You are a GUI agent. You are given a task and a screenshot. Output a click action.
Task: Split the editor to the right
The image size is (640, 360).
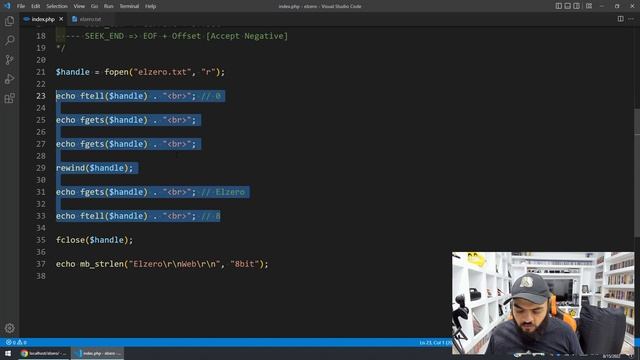(x=620, y=19)
